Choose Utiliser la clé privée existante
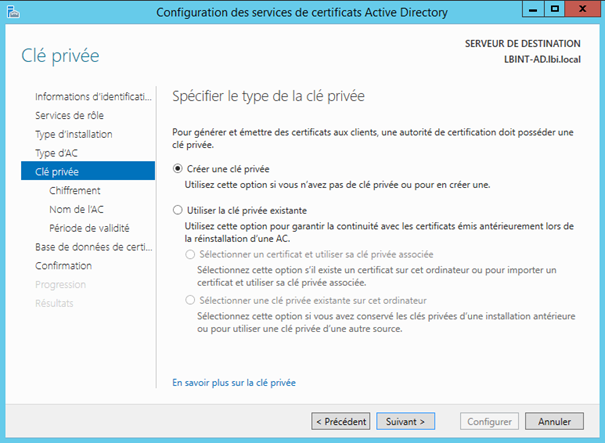605x443 pixels. [x=179, y=211]
